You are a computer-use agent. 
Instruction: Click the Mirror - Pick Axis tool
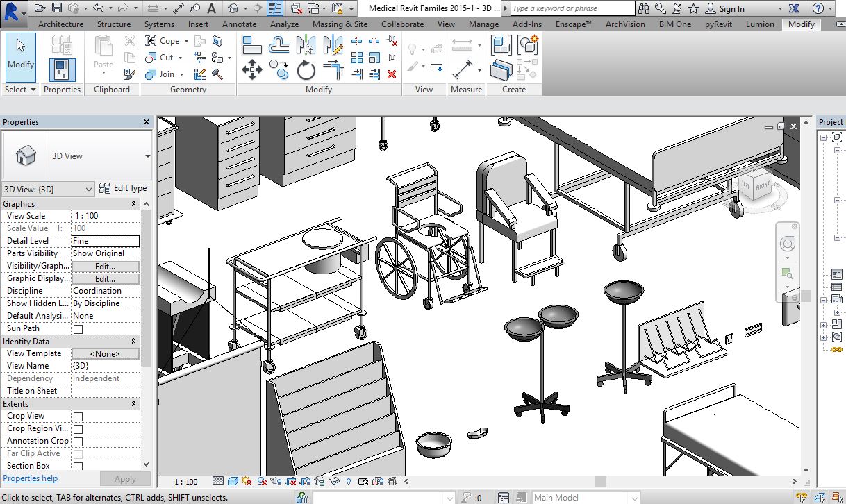pos(306,45)
